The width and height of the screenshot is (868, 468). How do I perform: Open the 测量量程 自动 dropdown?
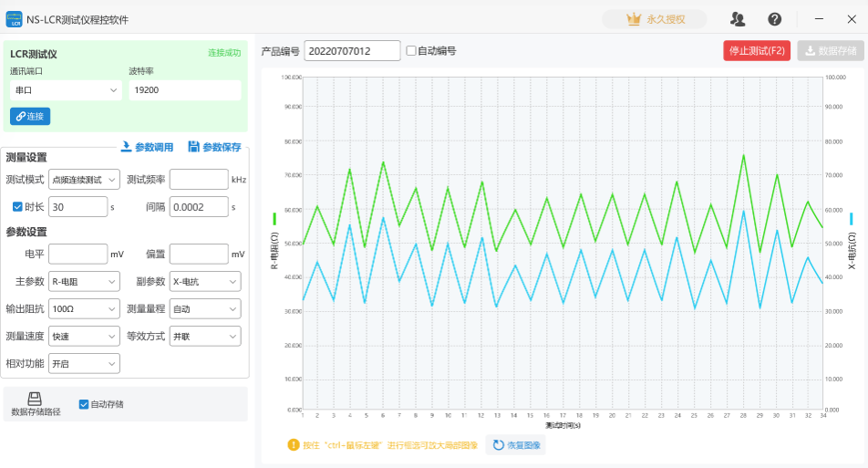point(205,309)
